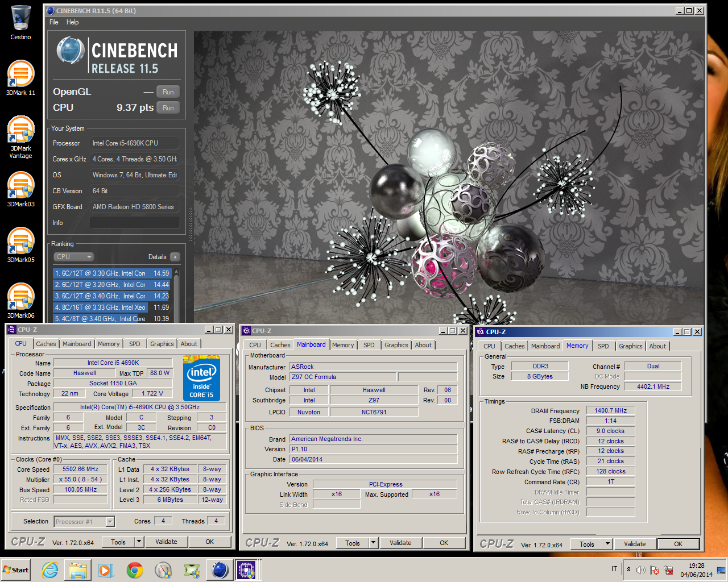728x582 pixels.
Task: Click Tools button in first CPU-Z
Action: 118,542
